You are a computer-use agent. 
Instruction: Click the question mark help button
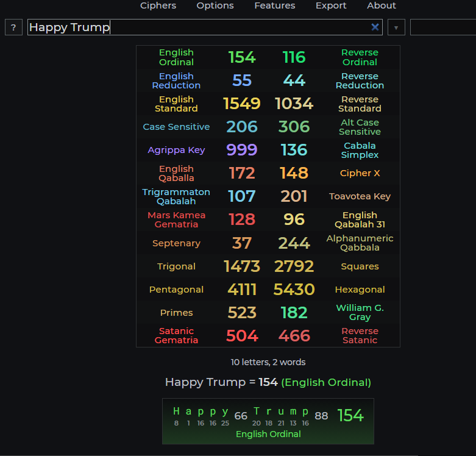click(x=13, y=27)
